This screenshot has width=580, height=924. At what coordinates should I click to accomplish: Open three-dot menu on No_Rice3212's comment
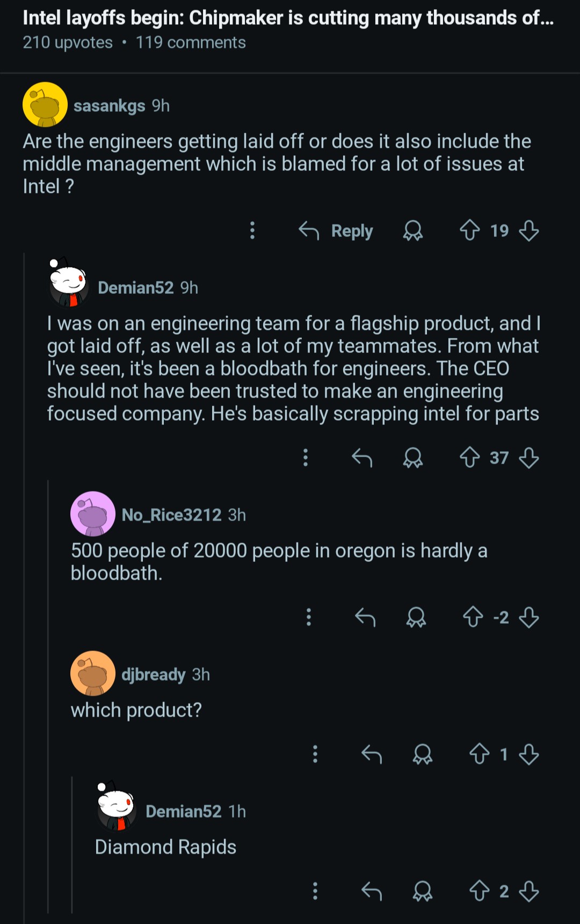point(309,617)
